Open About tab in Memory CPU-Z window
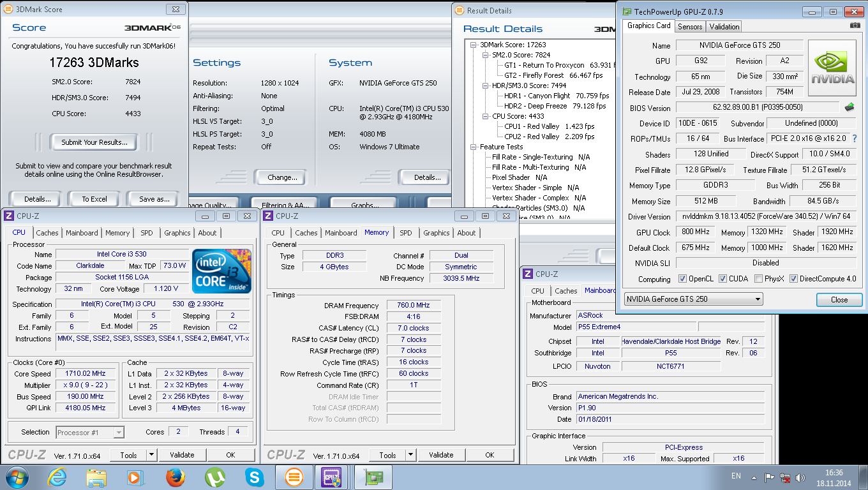Screen dimensions: 868x490 467,233
